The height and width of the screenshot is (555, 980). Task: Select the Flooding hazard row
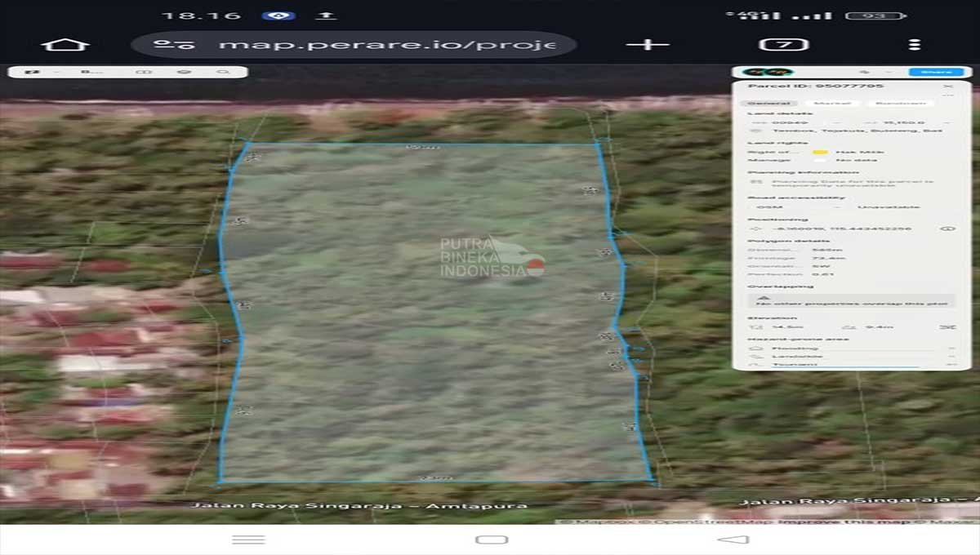(x=852, y=349)
